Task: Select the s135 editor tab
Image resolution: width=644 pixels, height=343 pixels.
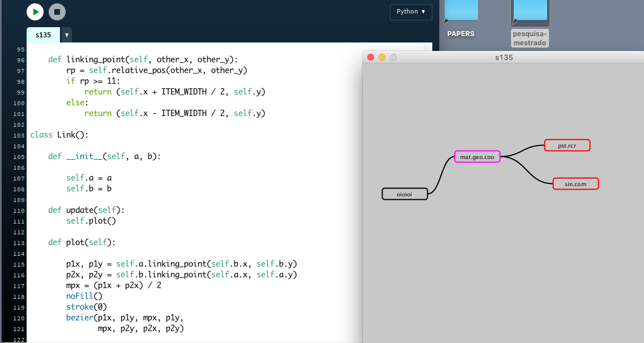Action: point(43,35)
